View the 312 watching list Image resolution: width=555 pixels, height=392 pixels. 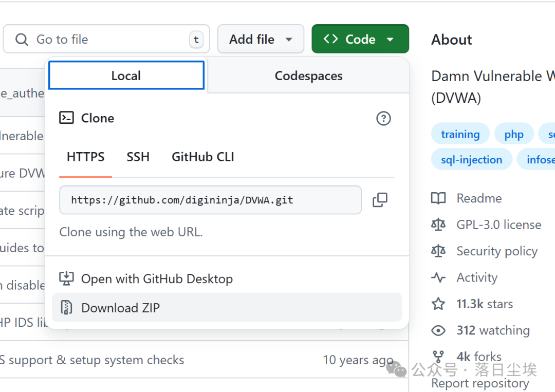pos(493,330)
